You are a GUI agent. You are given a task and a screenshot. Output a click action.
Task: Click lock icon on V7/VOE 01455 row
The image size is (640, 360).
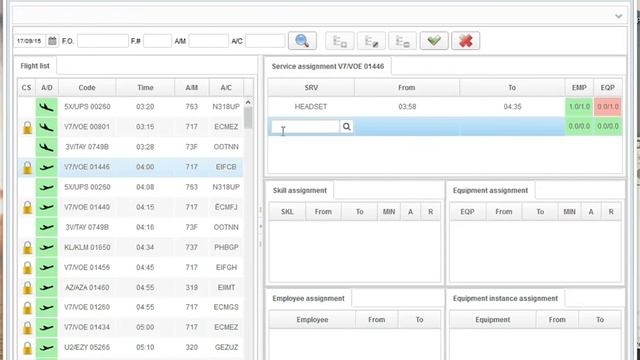27,267
